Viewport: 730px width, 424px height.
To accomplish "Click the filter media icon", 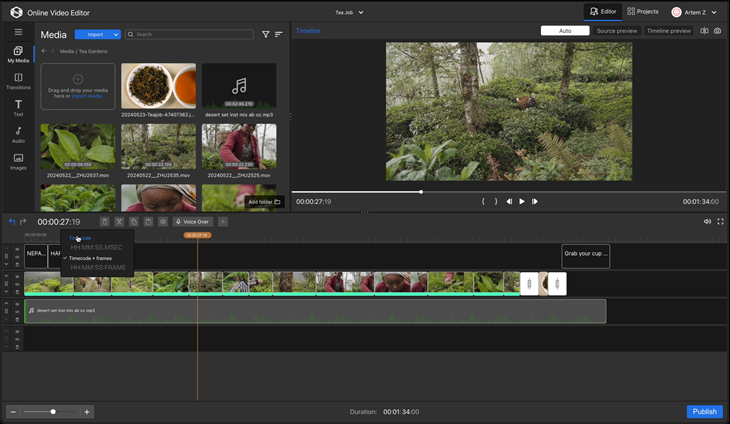I will pyautogui.click(x=266, y=34).
